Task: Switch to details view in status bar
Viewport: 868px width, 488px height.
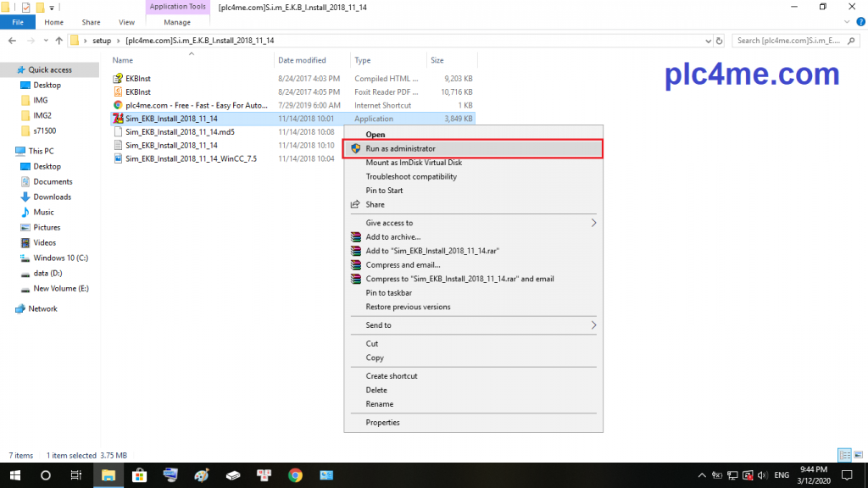Action: coord(844,455)
